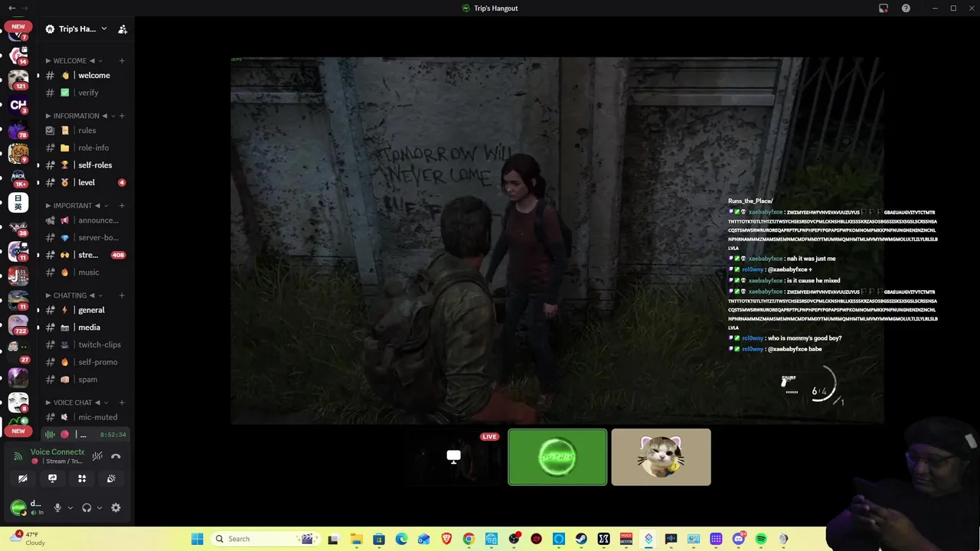The image size is (980, 551).
Task: Toggle noise suppression icon
Action: click(x=97, y=456)
